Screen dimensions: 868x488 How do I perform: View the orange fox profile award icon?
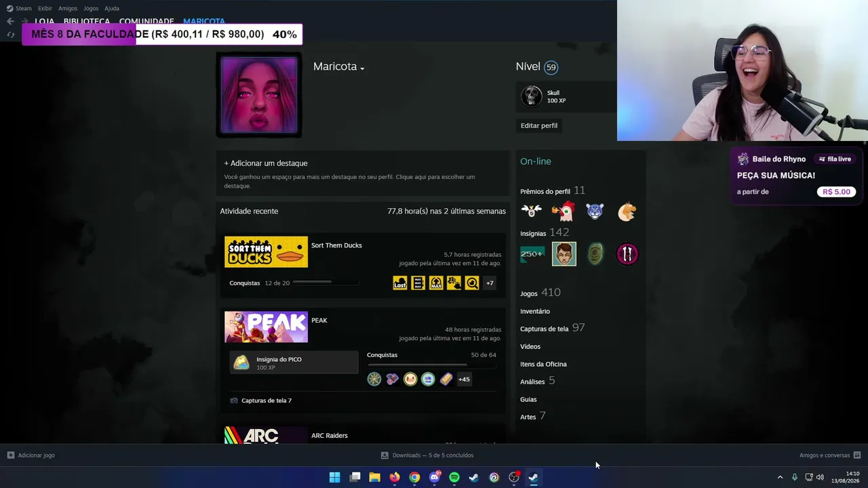(627, 211)
